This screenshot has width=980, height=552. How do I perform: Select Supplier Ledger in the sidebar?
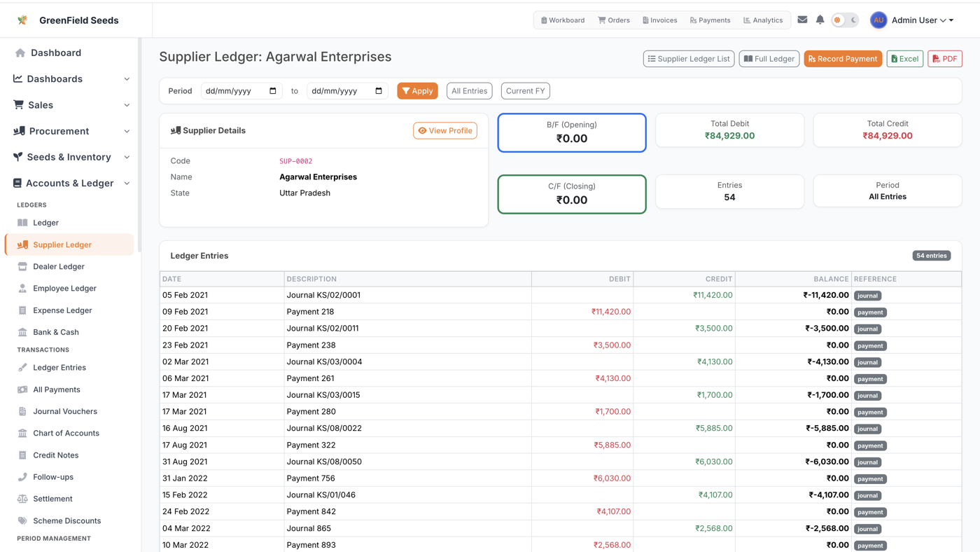tap(70, 244)
